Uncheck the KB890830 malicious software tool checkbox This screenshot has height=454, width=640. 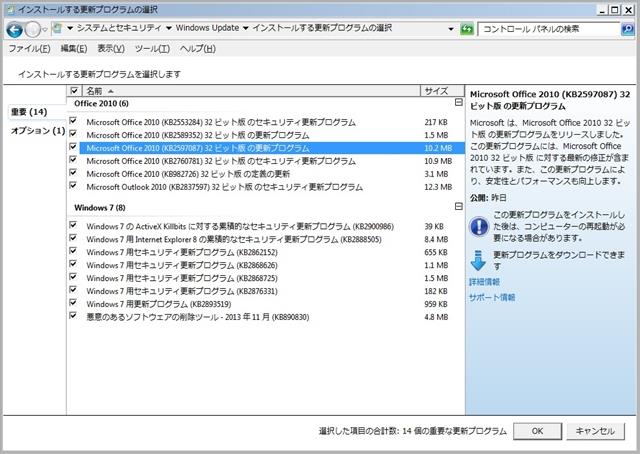[73, 316]
